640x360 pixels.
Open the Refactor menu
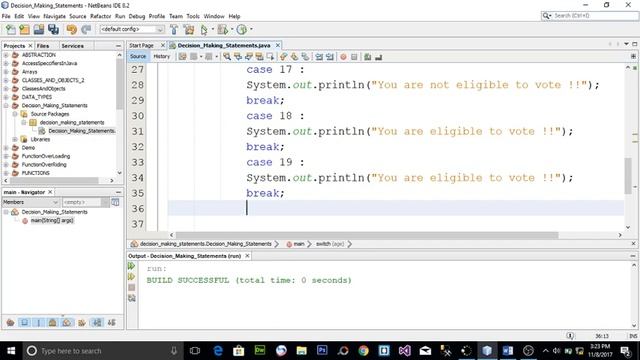[100, 16]
